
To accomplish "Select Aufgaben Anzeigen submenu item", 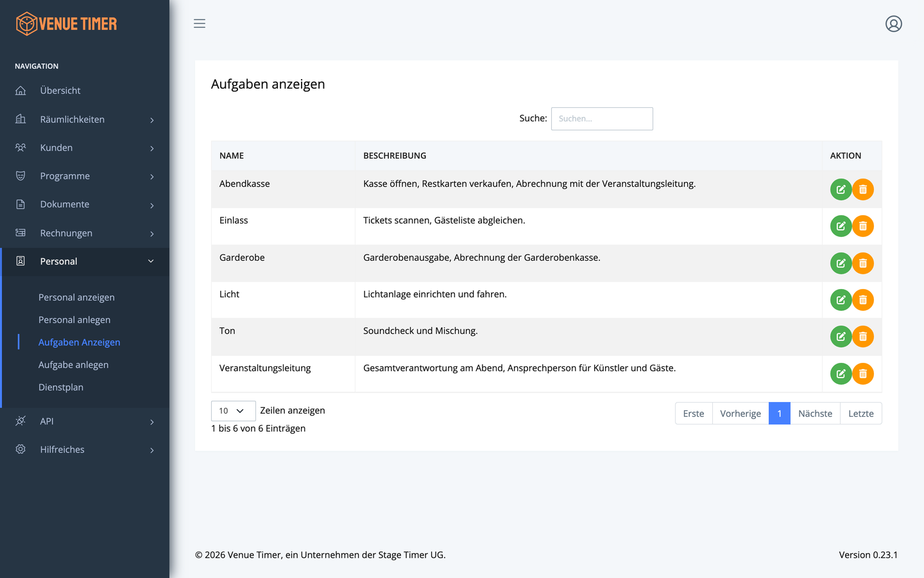I will click(x=80, y=342).
